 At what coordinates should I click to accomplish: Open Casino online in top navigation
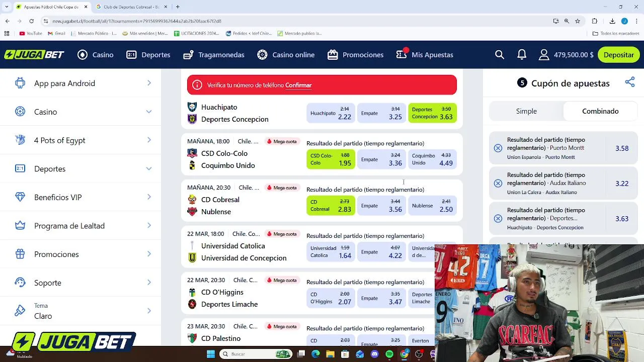click(x=286, y=55)
